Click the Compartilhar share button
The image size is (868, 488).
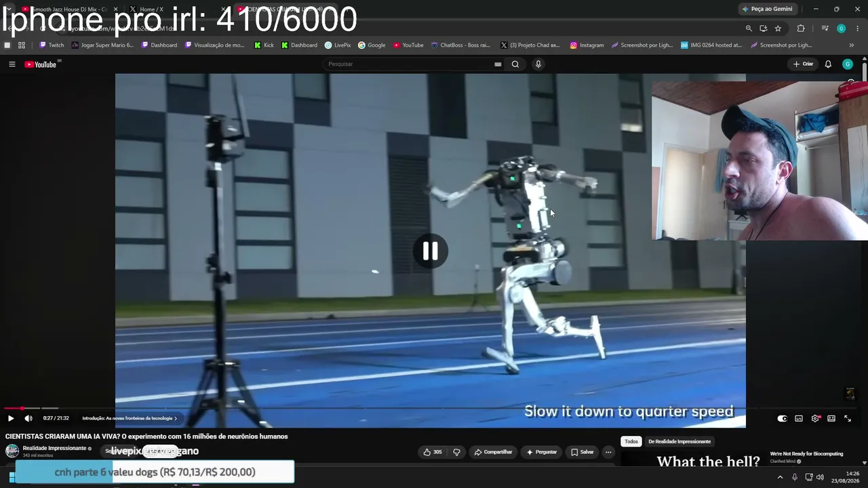[493, 452]
